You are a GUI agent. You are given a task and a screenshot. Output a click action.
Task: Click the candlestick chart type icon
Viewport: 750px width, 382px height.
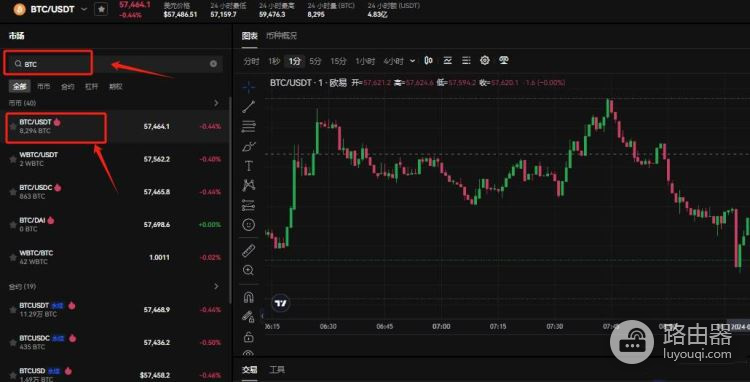429,61
